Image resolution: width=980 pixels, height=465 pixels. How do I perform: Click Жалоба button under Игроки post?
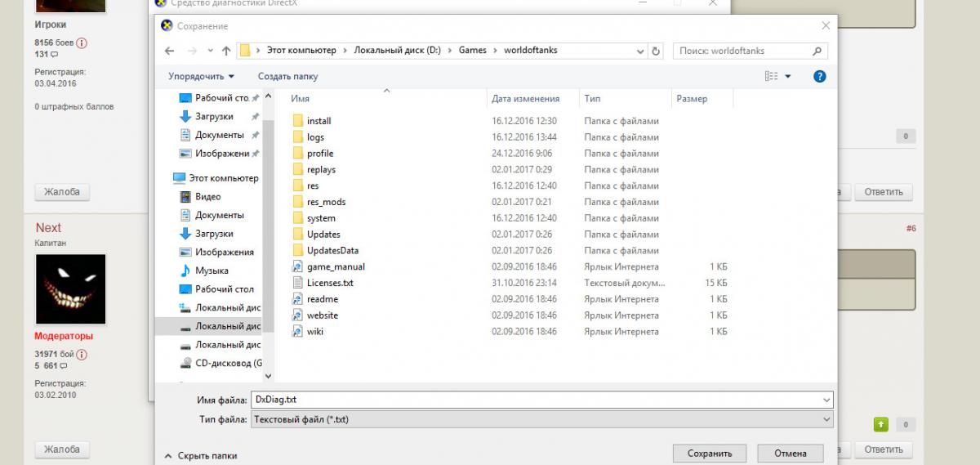(x=62, y=192)
